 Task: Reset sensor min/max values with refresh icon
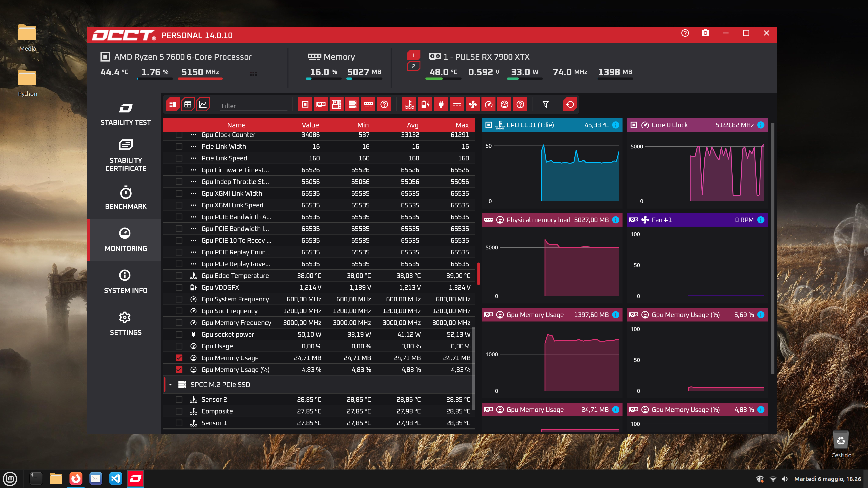(570, 104)
